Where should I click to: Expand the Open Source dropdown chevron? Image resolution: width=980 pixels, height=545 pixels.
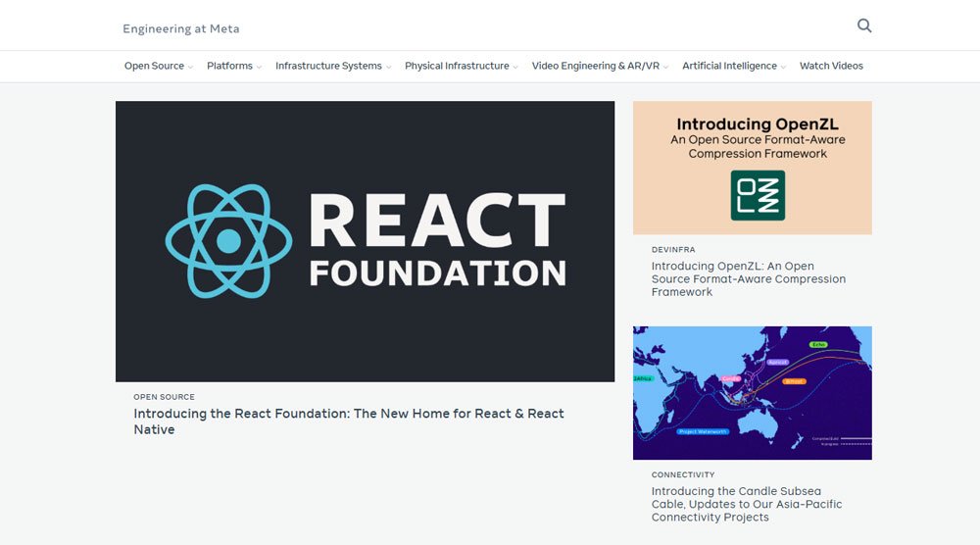(191, 67)
